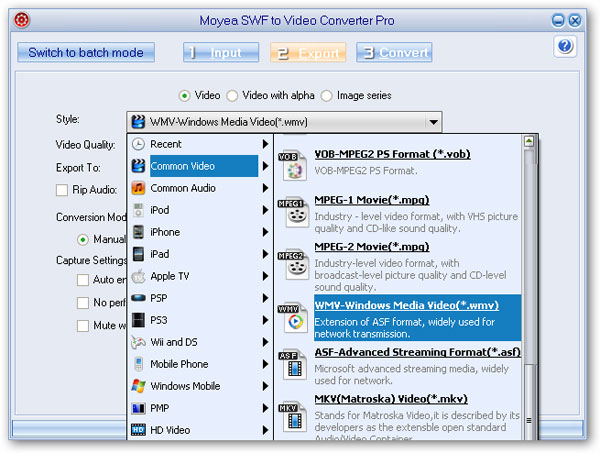This screenshot has height=453, width=600.
Task: Select VOB-MPEG2 PS Format (*.vob) link
Action: [392, 154]
